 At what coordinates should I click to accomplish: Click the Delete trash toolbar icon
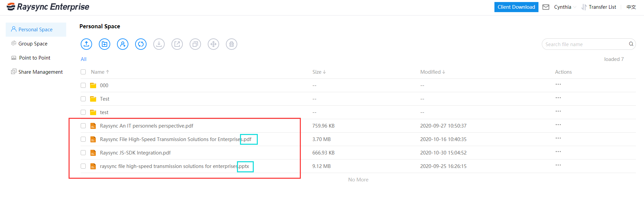coord(232,44)
